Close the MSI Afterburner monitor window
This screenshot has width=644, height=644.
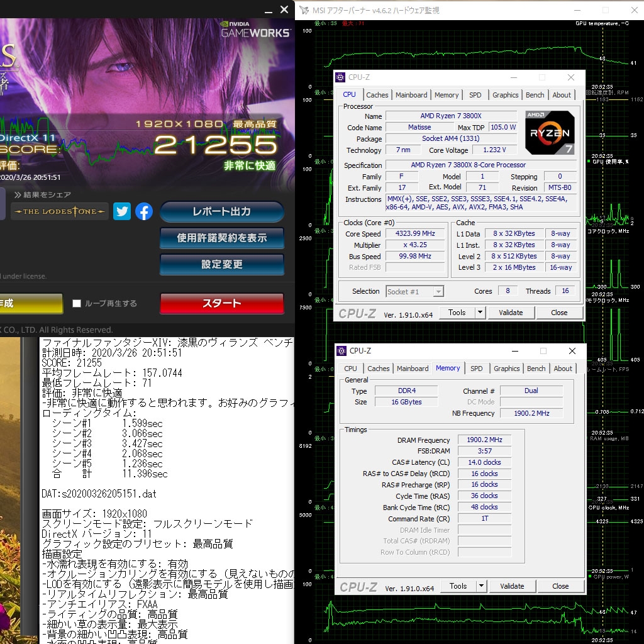pos(634,10)
